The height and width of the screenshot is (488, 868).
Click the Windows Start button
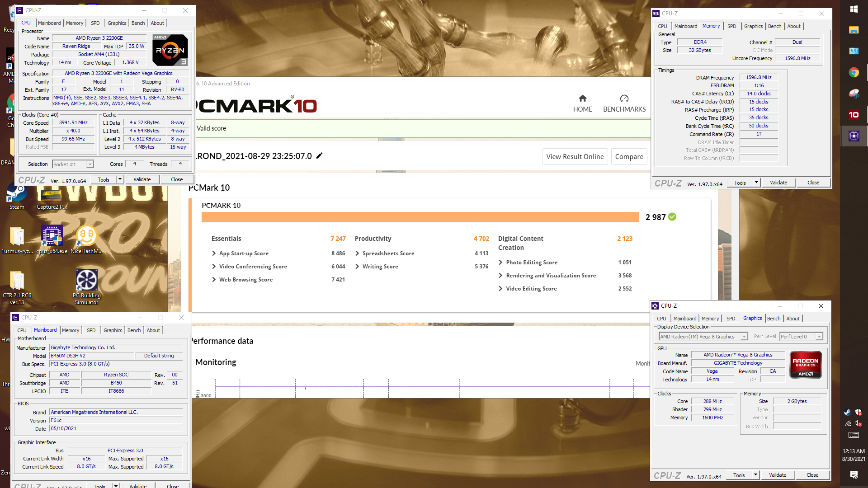coord(854,9)
